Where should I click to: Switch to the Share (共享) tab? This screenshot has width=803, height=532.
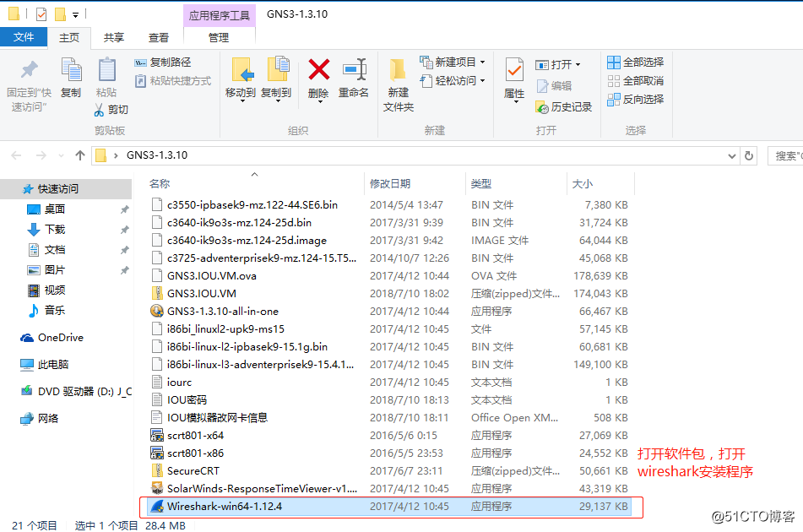114,38
